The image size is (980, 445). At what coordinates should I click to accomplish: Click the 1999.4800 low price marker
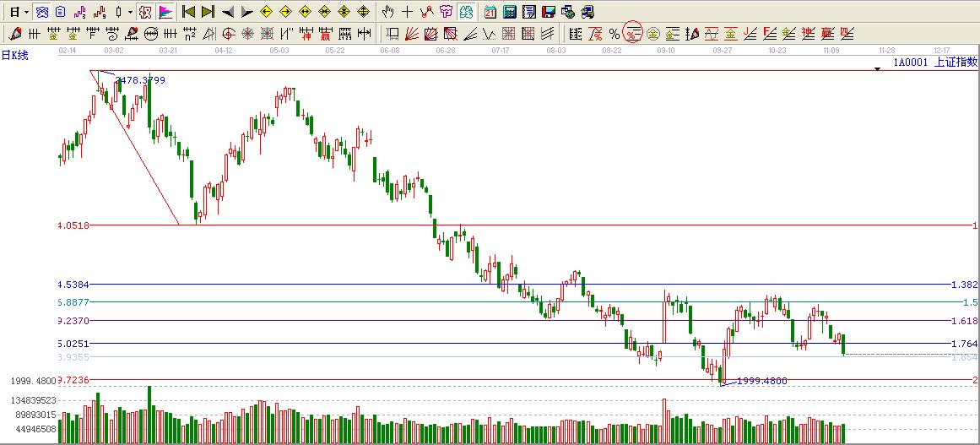[761, 381]
